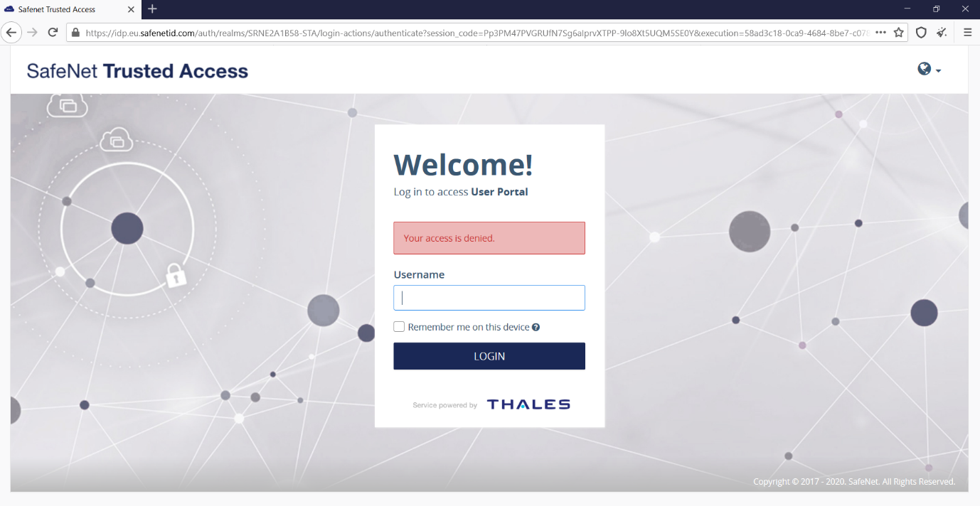
Task: Click the browser Forward arrow
Action: click(x=32, y=33)
